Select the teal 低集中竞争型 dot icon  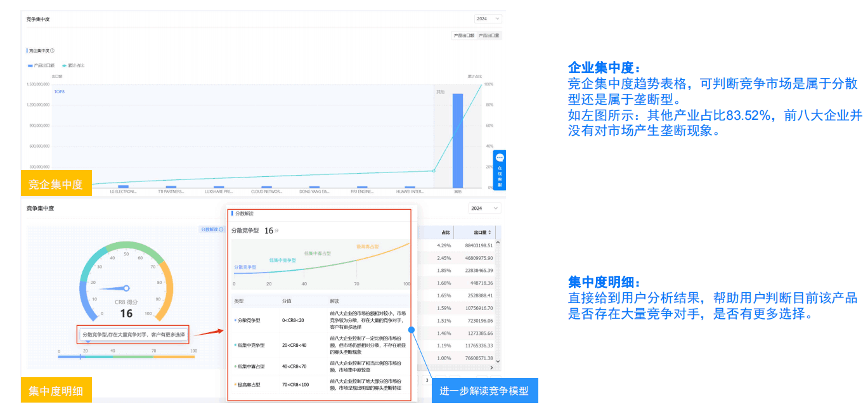coord(236,345)
